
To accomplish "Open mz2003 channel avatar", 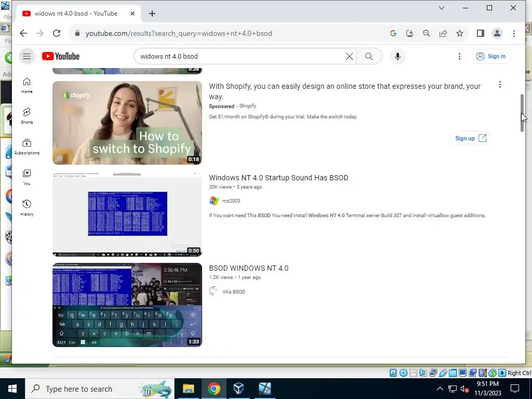I will (214, 201).
